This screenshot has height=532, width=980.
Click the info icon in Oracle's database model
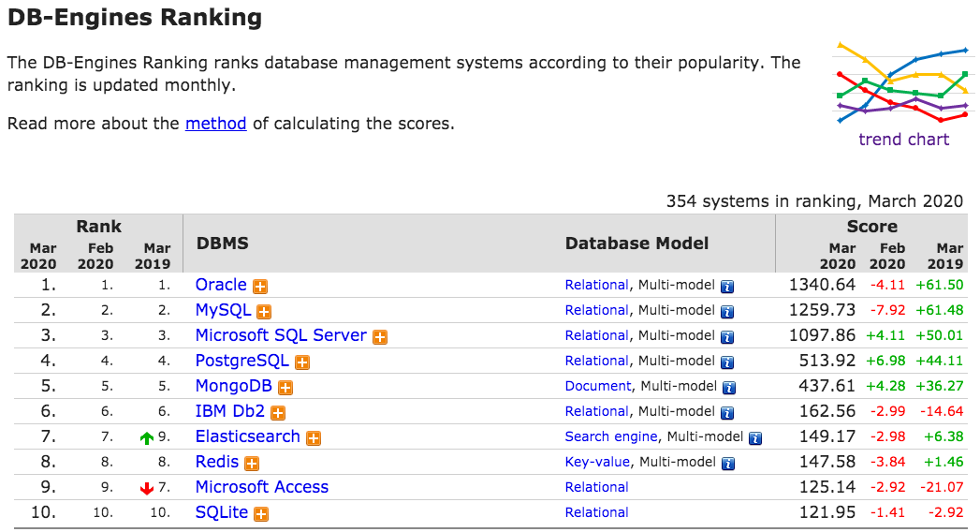tap(727, 287)
